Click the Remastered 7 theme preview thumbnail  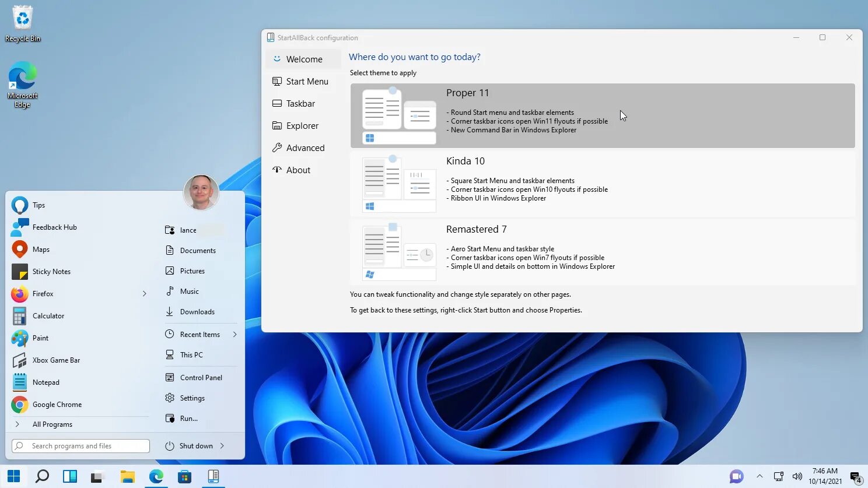click(x=399, y=252)
